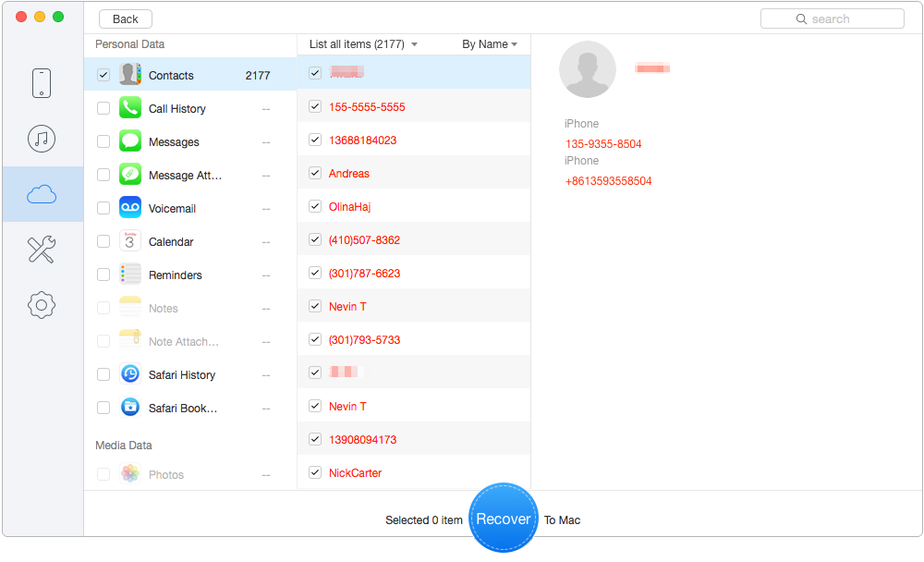Click the Messages speech bubble icon
Image resolution: width=924 pixels, height=562 pixels.
[130, 140]
